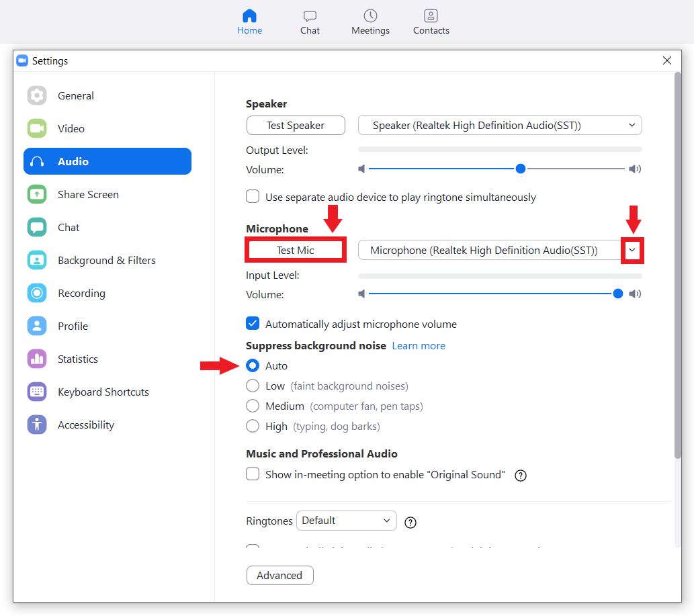694x616 pixels.
Task: Uncheck Automatically adjust microphone volume
Action: click(253, 324)
